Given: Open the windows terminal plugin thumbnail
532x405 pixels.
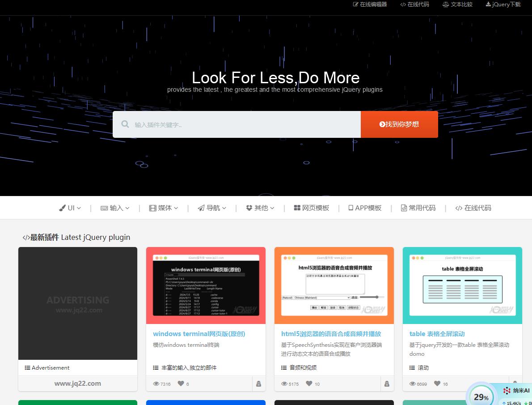Looking at the screenshot, I should [206, 286].
